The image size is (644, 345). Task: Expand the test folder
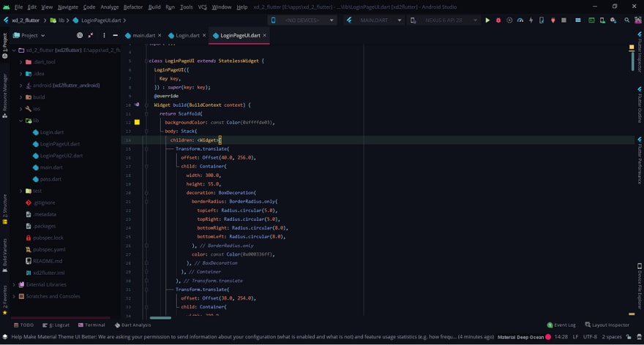21,191
